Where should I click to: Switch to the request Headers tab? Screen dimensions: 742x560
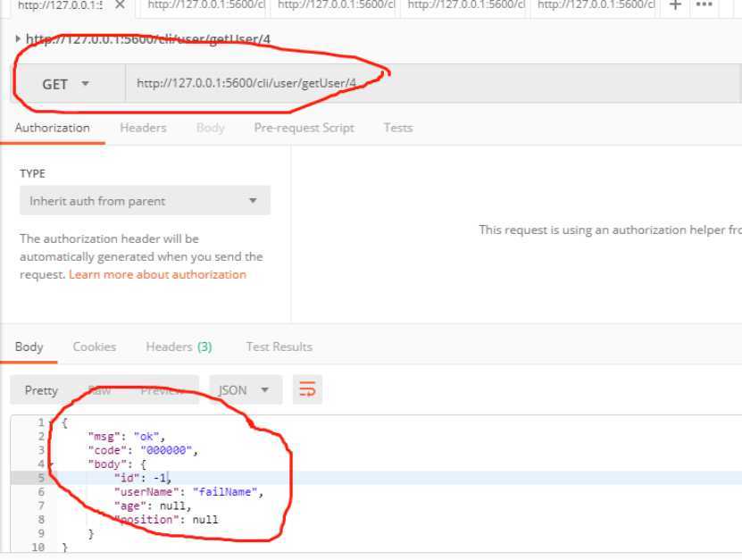(143, 128)
